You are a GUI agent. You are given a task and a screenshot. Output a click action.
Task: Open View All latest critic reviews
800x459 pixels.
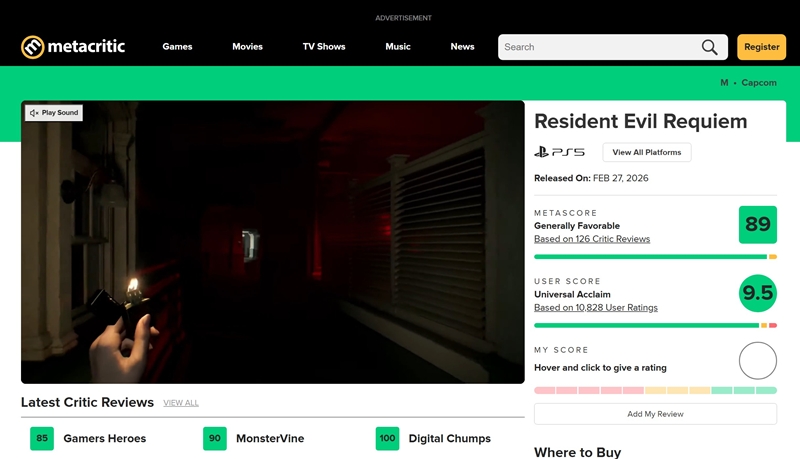pyautogui.click(x=181, y=403)
